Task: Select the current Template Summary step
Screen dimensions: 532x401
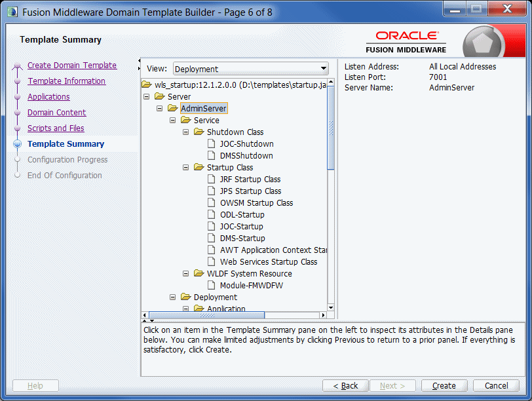Action: point(66,144)
